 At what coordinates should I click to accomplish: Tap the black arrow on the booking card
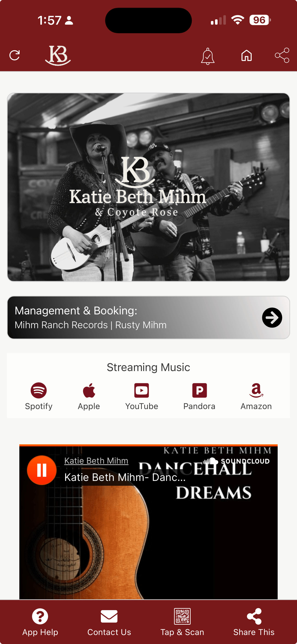(272, 317)
